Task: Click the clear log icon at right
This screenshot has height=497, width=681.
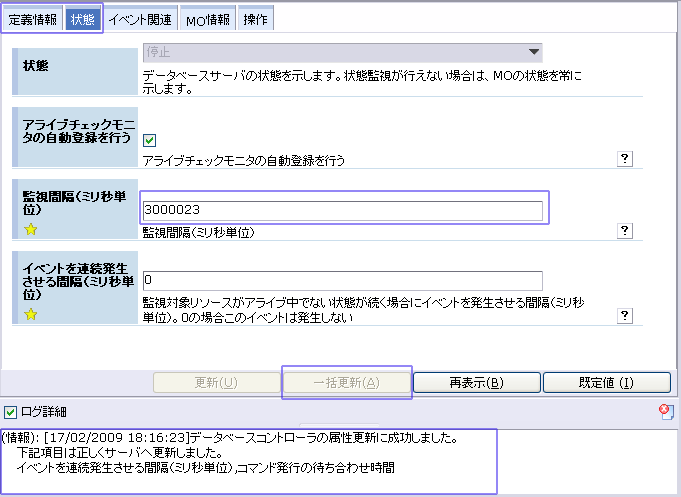Action: (666, 411)
